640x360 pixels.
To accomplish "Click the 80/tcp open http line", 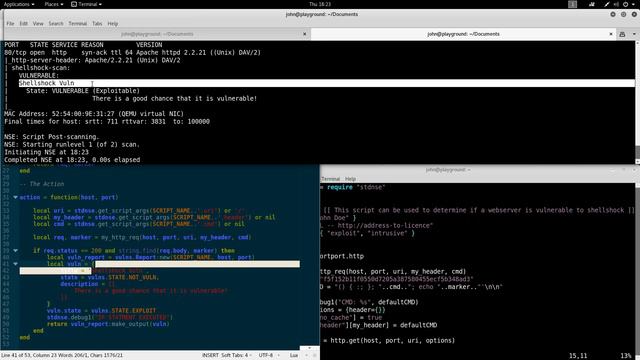I will pos(132,53).
